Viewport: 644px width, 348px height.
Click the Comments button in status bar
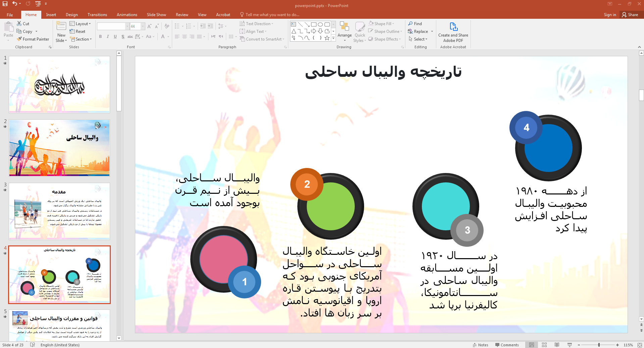[507, 345]
